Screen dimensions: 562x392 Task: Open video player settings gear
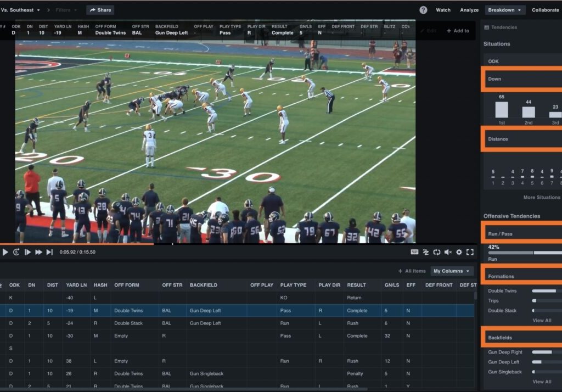pos(459,252)
